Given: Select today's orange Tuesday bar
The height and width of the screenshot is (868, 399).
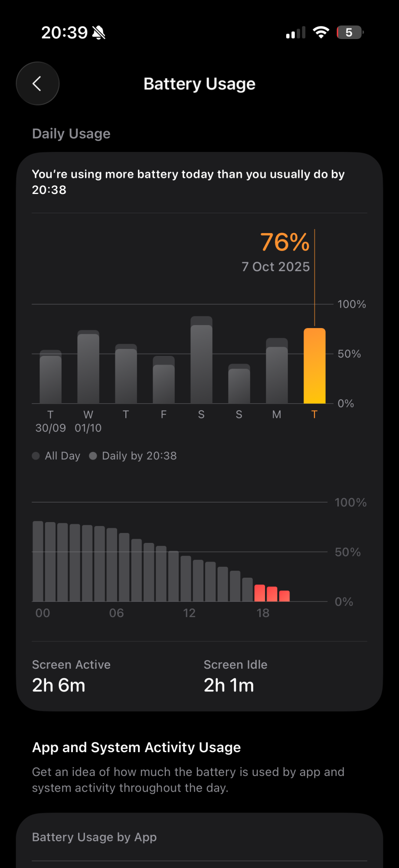Looking at the screenshot, I should click(x=314, y=366).
